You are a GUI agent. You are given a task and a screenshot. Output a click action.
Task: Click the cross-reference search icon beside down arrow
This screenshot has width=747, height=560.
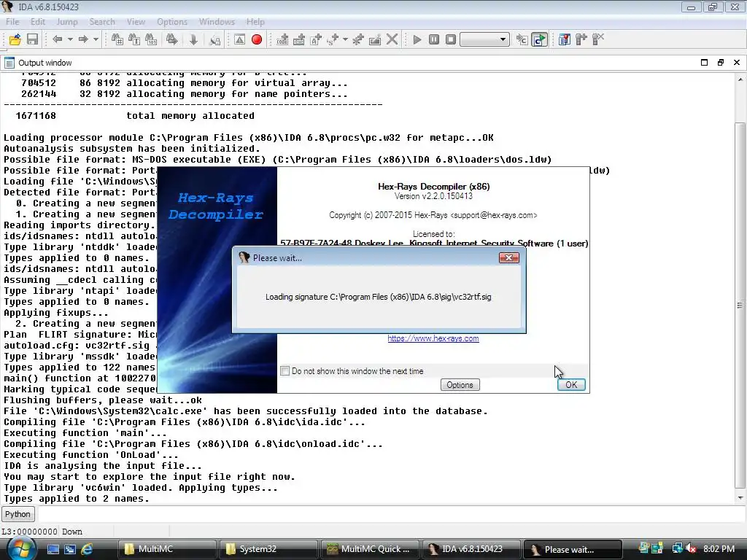pyautogui.click(x=215, y=39)
